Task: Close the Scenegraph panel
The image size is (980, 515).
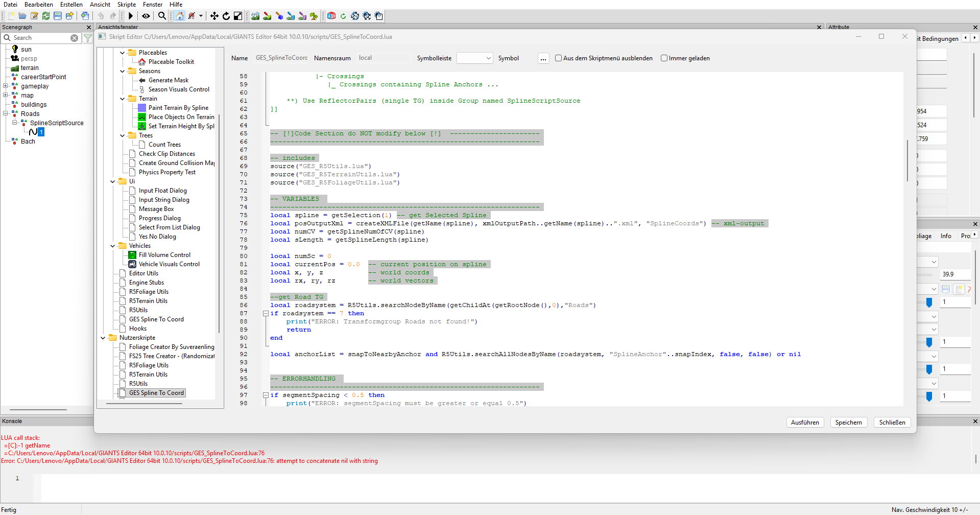Action: point(89,27)
